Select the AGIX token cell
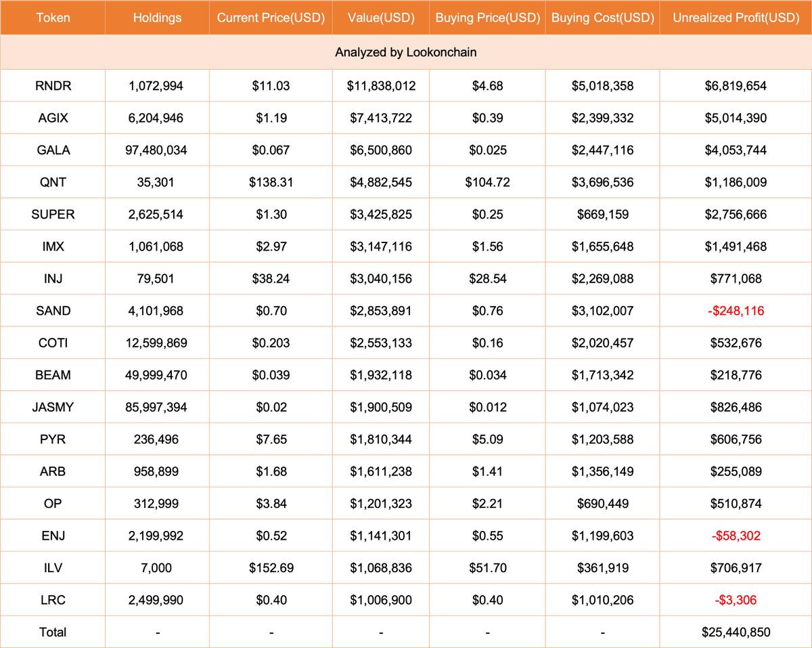812x648 pixels. tap(53, 118)
